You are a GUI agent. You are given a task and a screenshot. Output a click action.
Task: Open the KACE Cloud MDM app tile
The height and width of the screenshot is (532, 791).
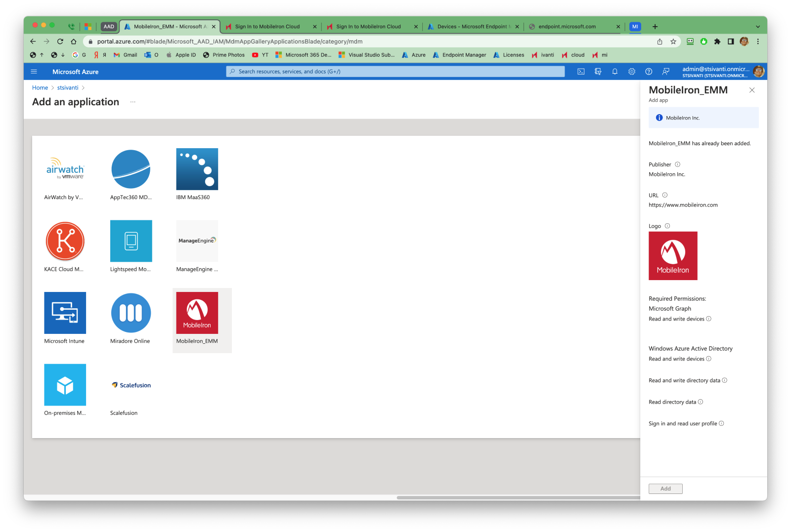(x=65, y=241)
